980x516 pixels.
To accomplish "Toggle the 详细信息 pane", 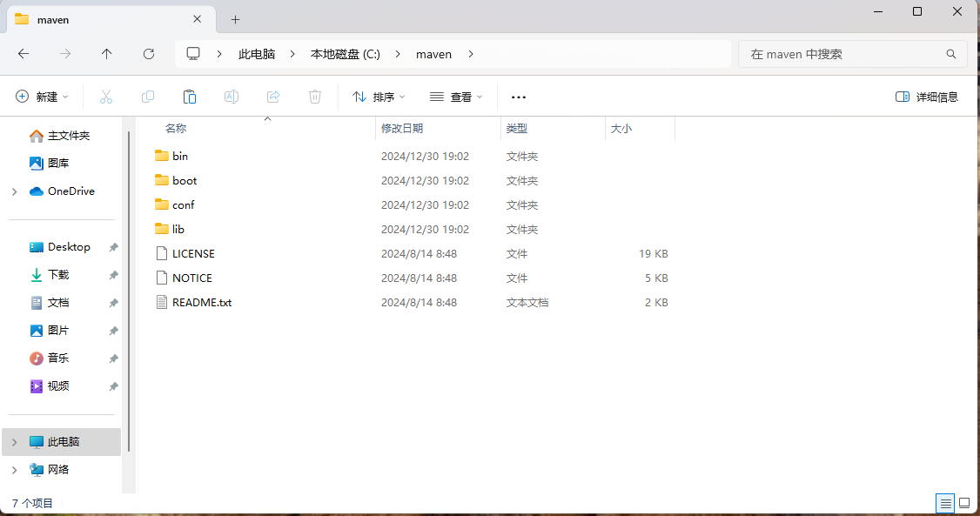I will tap(926, 97).
